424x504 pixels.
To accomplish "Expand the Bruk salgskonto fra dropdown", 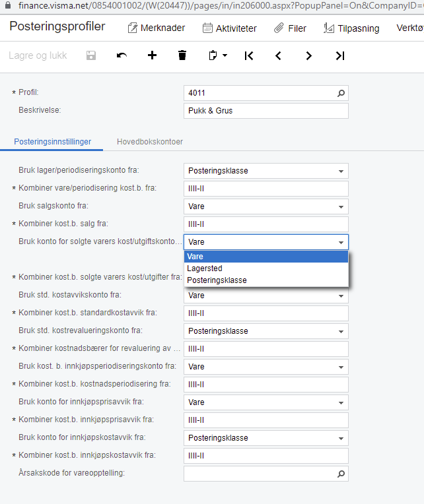I will click(341, 206).
